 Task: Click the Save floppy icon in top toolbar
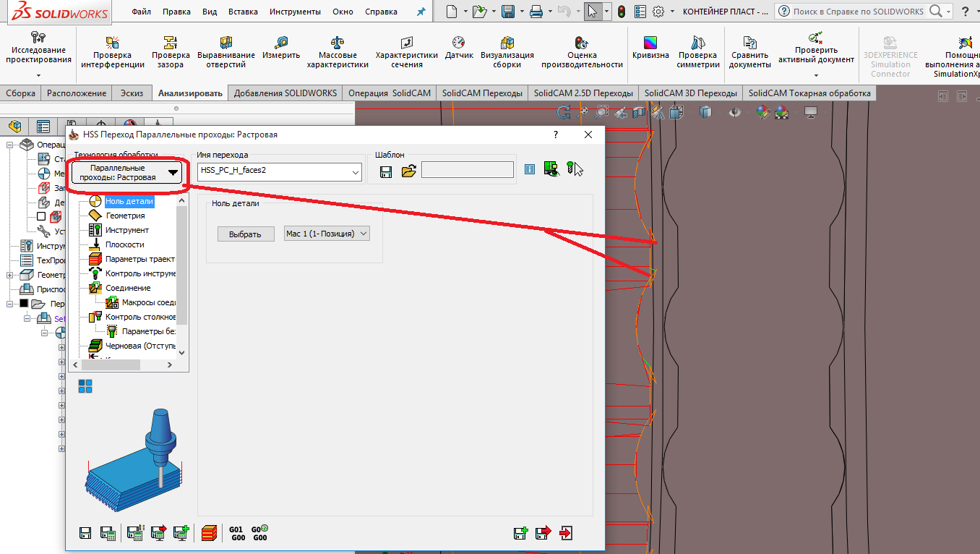coord(507,12)
